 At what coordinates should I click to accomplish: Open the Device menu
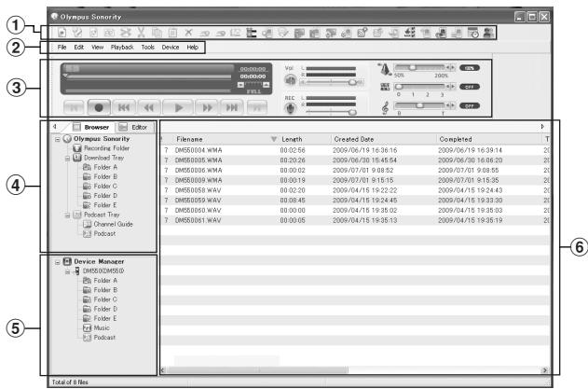click(171, 48)
